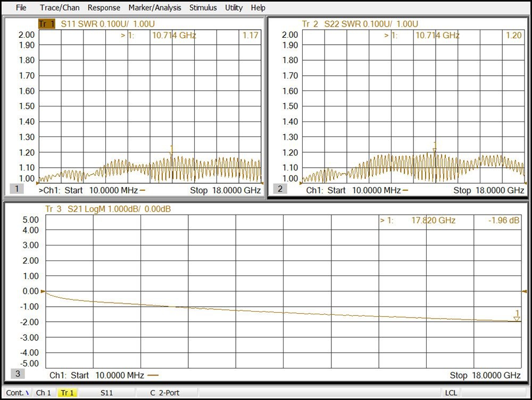Click the Cont. sweep status indicator
Image resolution: width=532 pixels, height=400 pixels.
tap(17, 393)
